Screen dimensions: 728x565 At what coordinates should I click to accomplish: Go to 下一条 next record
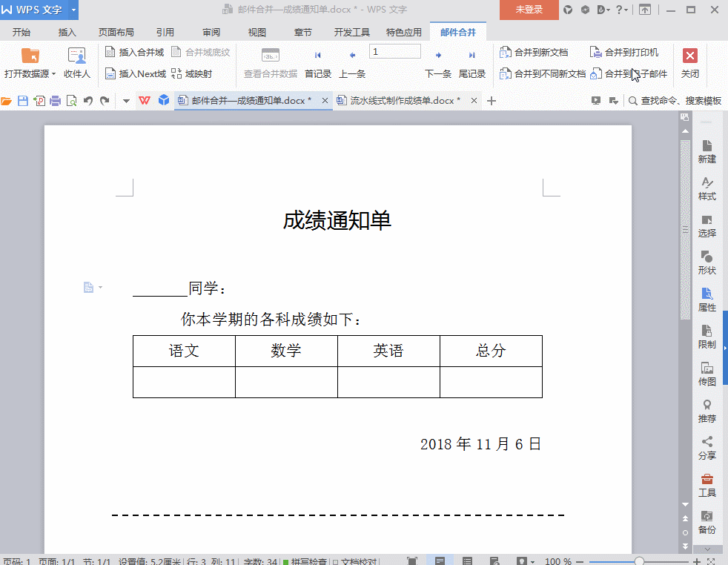[438, 64]
